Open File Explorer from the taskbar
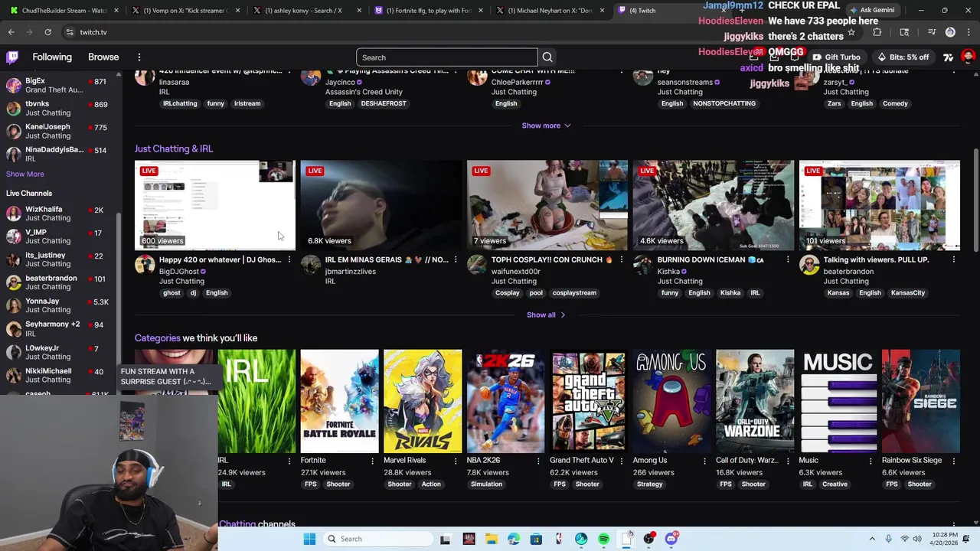This screenshot has height=551, width=980. [x=491, y=539]
